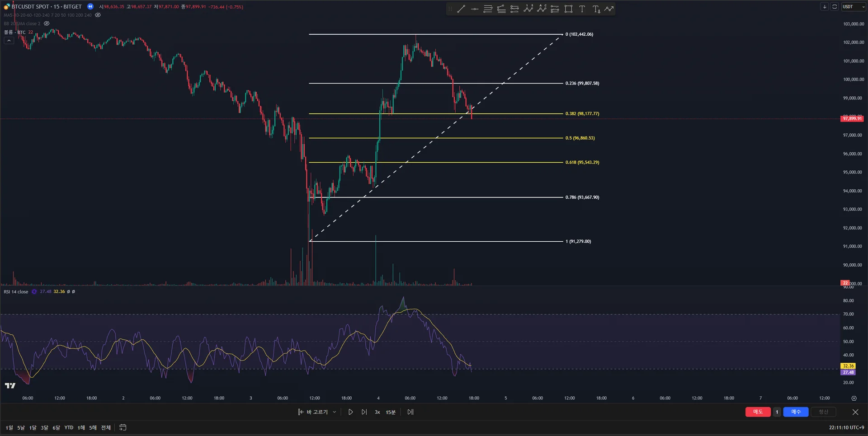The image size is (868, 436).
Task: Jump replay to real-time
Action: coord(410,412)
